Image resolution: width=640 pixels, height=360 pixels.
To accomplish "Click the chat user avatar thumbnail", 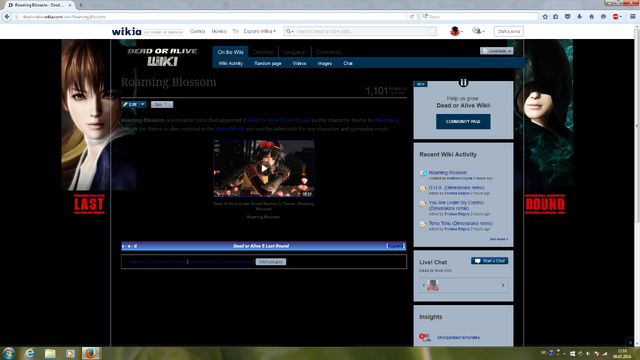I will pos(433,285).
